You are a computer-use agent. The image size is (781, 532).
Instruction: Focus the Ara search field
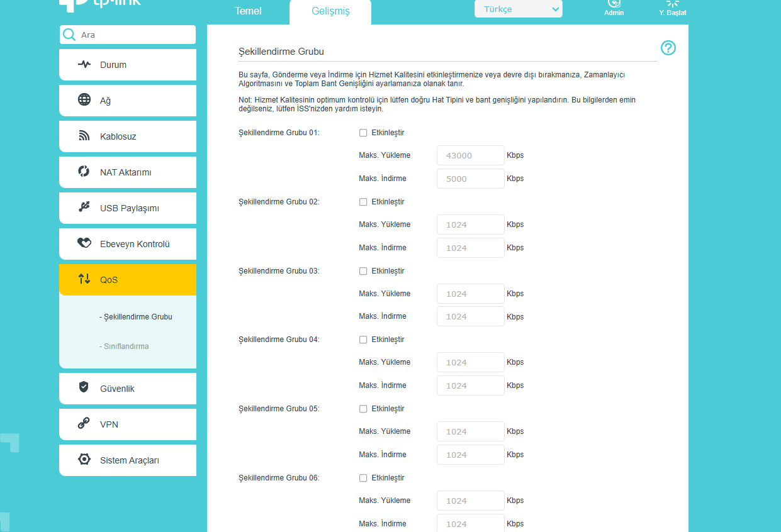pyautogui.click(x=128, y=35)
